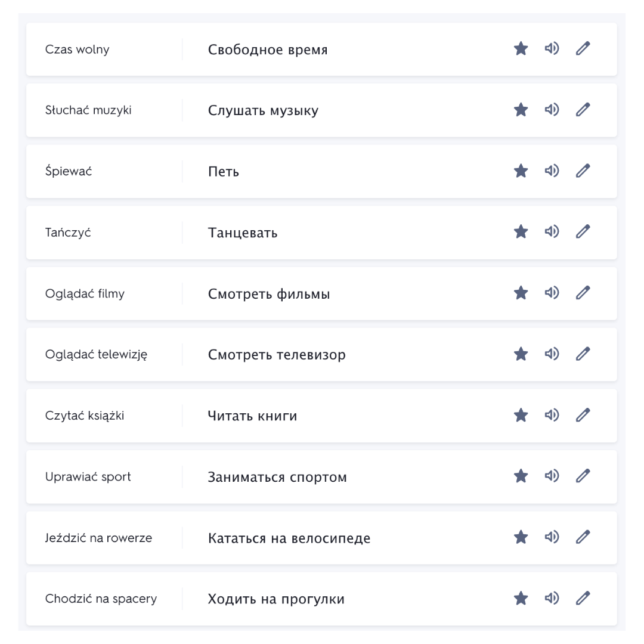Edit 'Jeździć na rowerze' flashcard
This screenshot has width=644, height=644.
[583, 537]
